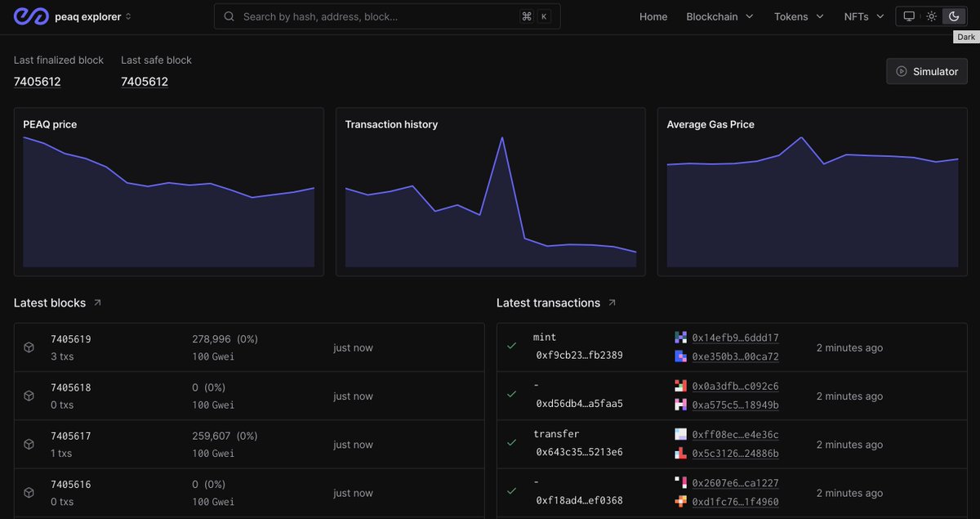The image size is (980, 519).
Task: Select the search magnifier icon
Action: [229, 16]
